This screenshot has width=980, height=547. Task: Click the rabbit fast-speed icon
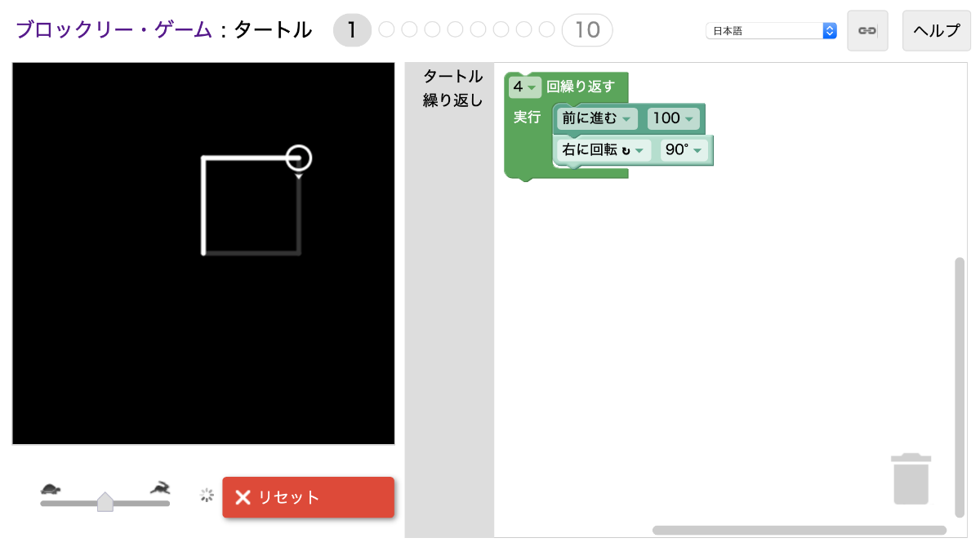point(160,487)
